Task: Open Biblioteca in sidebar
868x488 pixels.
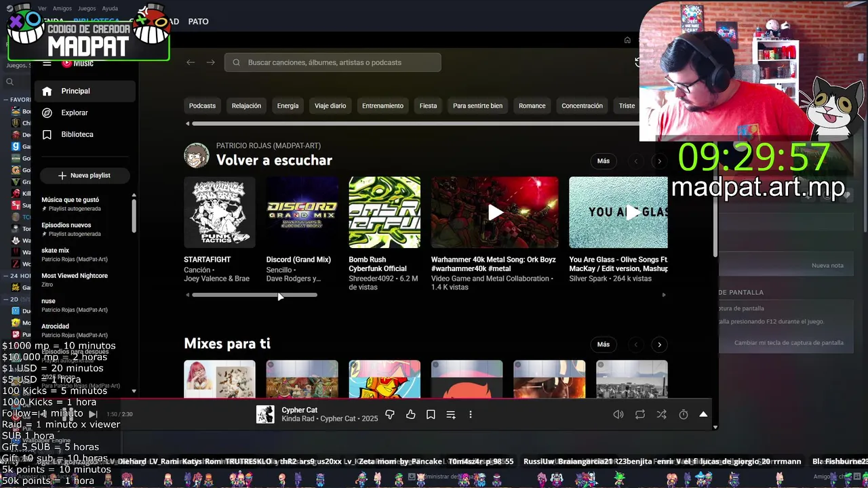Action: click(x=85, y=134)
